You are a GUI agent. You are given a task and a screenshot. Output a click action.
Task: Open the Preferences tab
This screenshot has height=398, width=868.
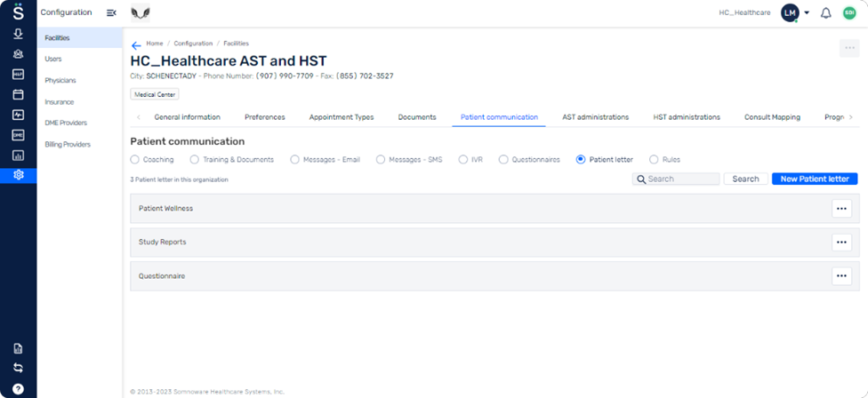pyautogui.click(x=265, y=117)
